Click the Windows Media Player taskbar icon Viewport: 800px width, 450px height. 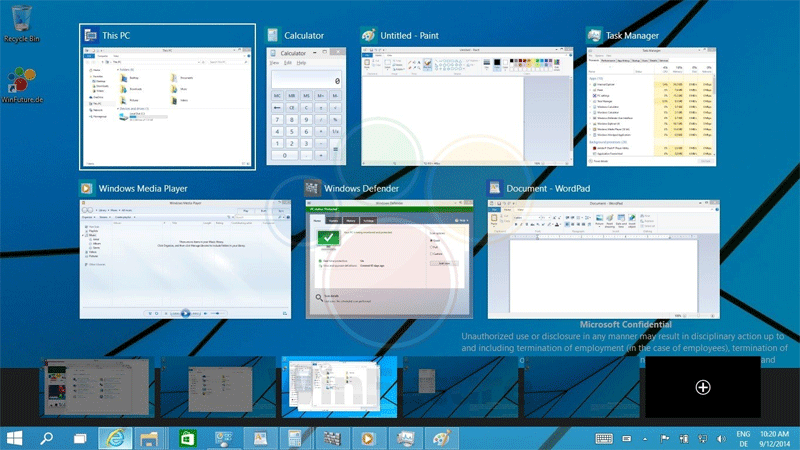(367, 438)
